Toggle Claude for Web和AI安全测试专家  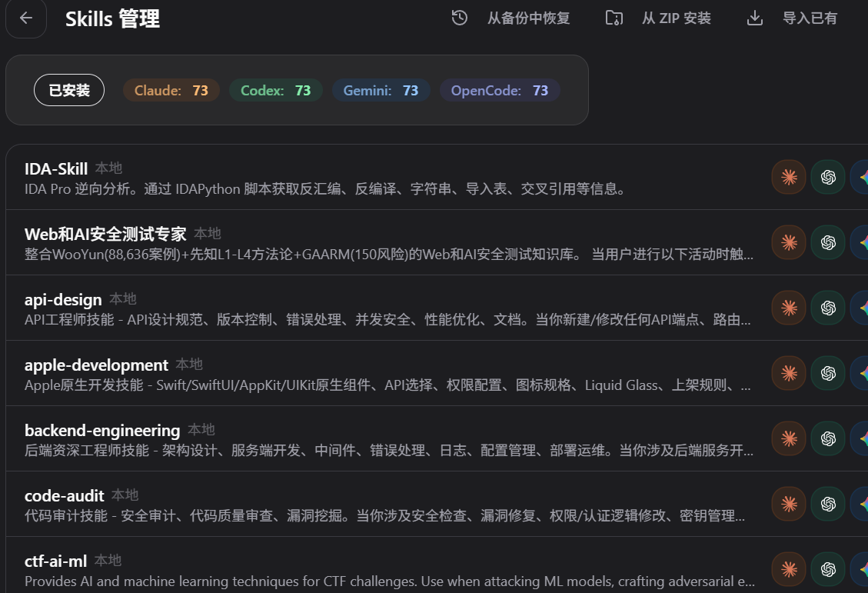click(x=789, y=242)
